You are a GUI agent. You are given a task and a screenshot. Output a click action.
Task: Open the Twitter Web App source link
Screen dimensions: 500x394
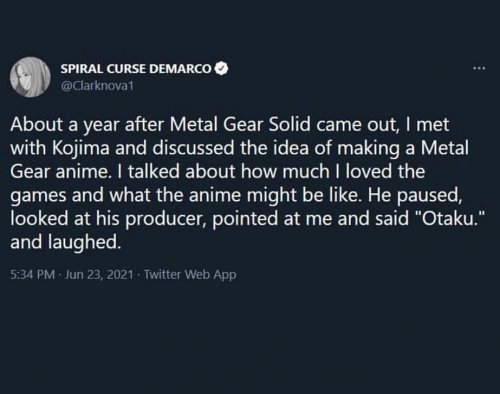tap(190, 275)
